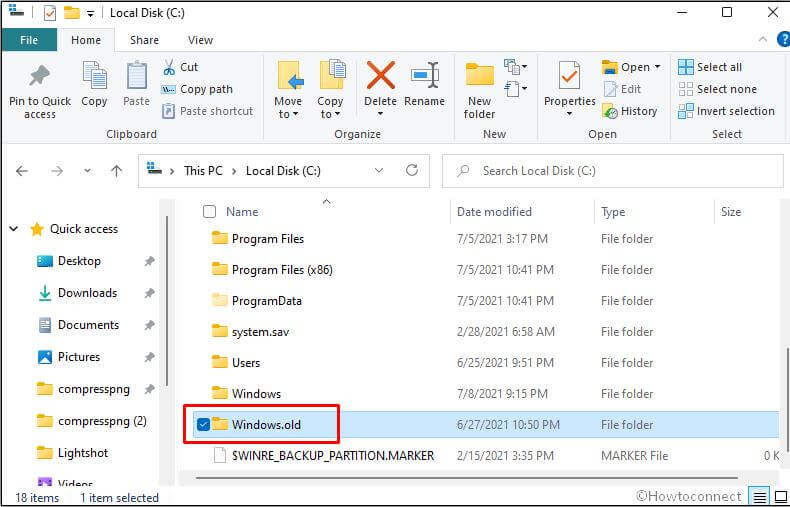Viewport: 790px width, 507px height.
Task: Expand the Delete dropdown arrow
Action: coord(380,114)
